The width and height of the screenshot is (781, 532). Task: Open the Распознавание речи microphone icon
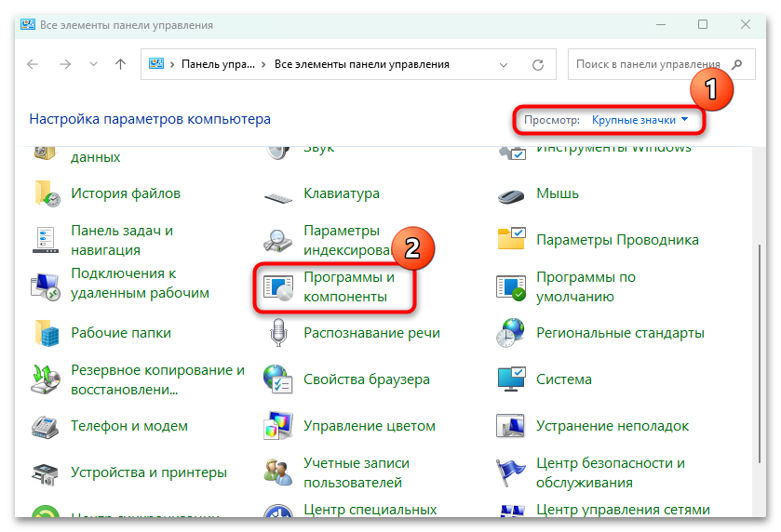[278, 333]
